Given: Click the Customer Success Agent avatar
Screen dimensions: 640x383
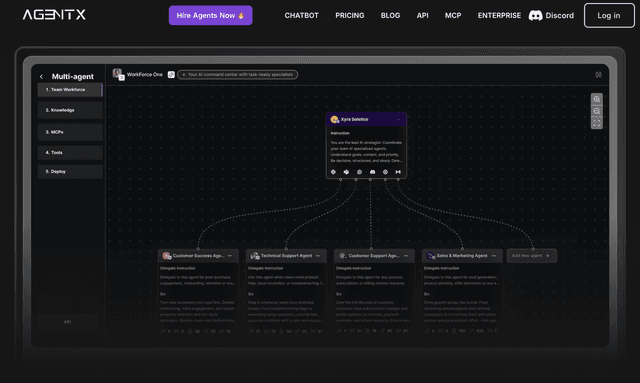Looking at the screenshot, I should pos(167,256).
